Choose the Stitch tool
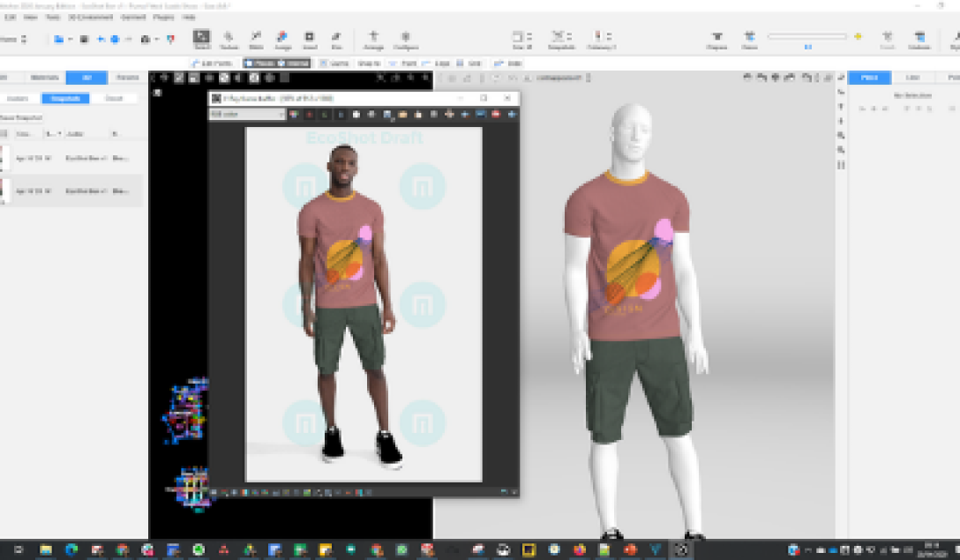This screenshot has width=960, height=560. [256, 39]
